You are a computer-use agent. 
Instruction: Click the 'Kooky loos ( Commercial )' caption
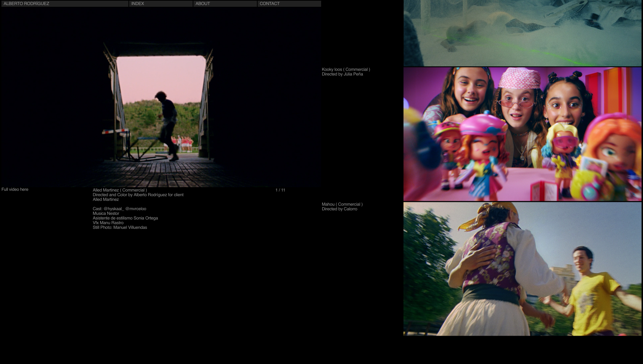(x=346, y=70)
